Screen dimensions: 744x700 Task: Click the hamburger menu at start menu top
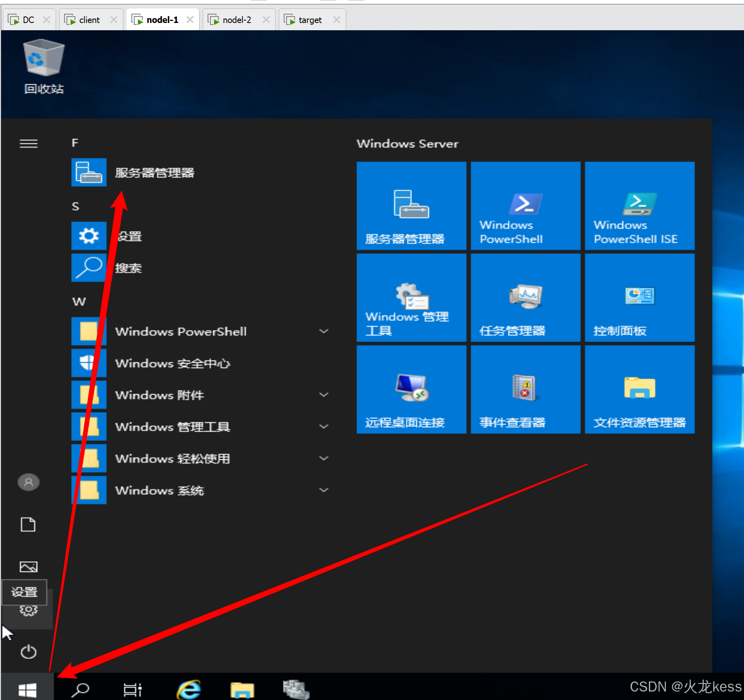29,143
